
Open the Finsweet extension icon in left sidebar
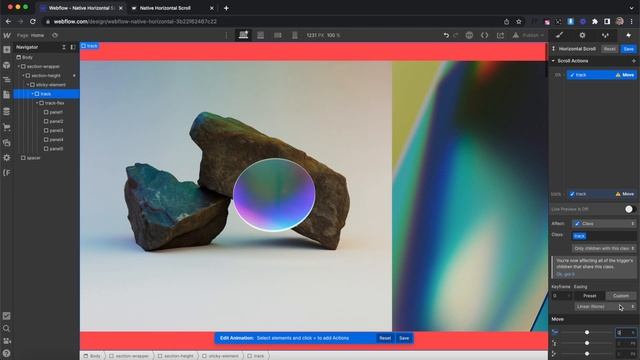pyautogui.click(x=7, y=173)
